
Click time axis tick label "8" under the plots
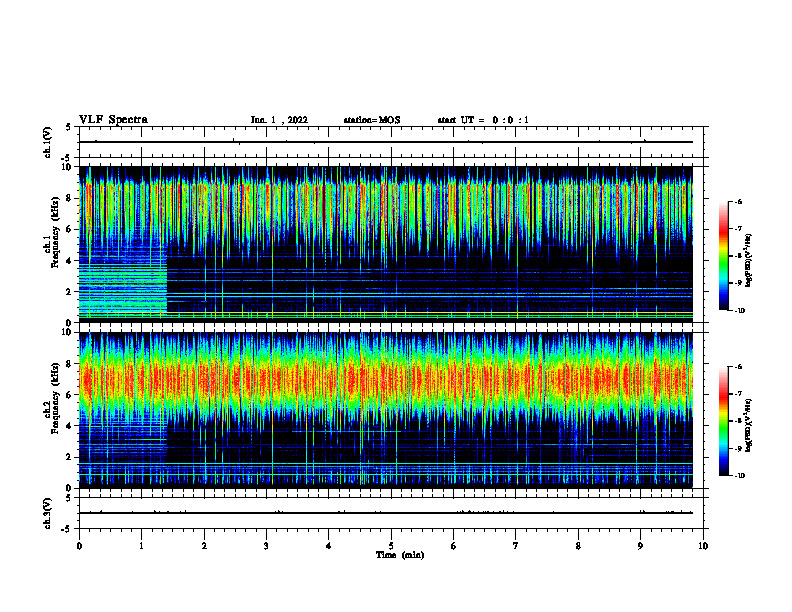point(578,546)
